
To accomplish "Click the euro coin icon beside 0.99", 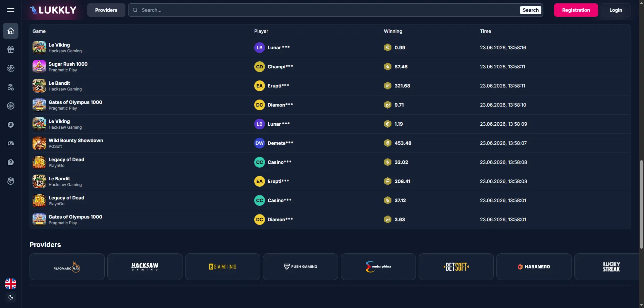I will point(388,48).
